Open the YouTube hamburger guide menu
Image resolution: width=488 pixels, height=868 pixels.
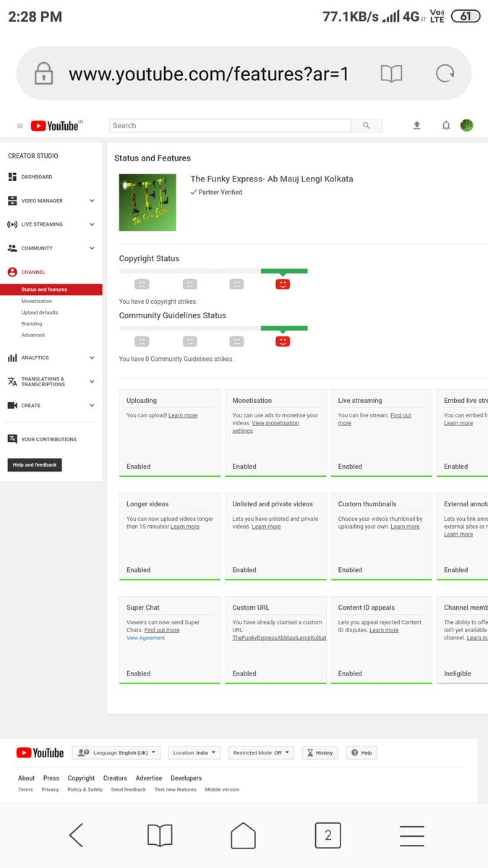20,126
